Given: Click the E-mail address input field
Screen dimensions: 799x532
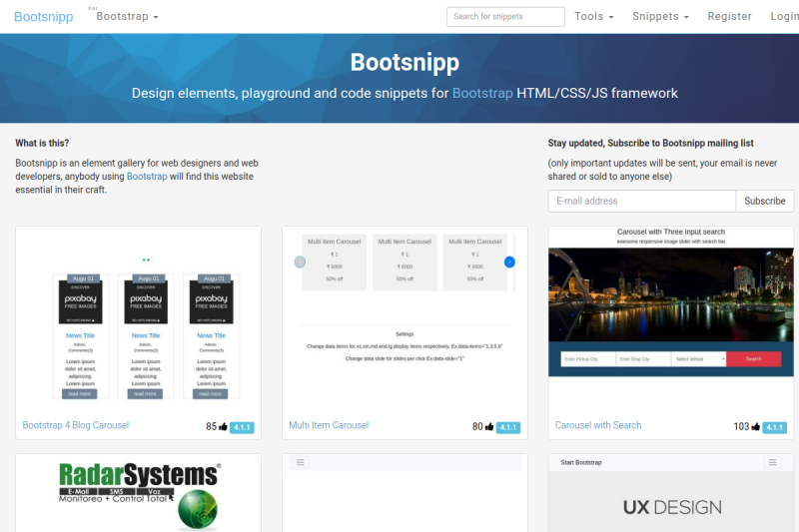Looking at the screenshot, I should 641,201.
